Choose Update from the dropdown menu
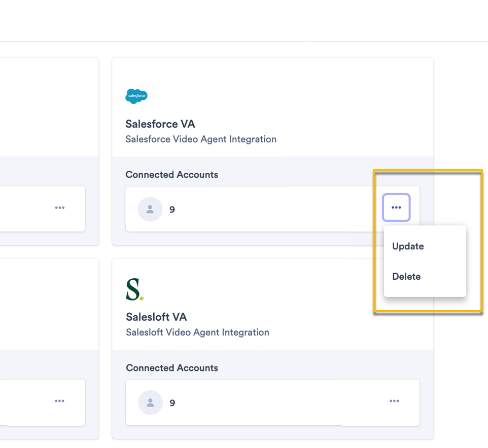 pos(408,246)
